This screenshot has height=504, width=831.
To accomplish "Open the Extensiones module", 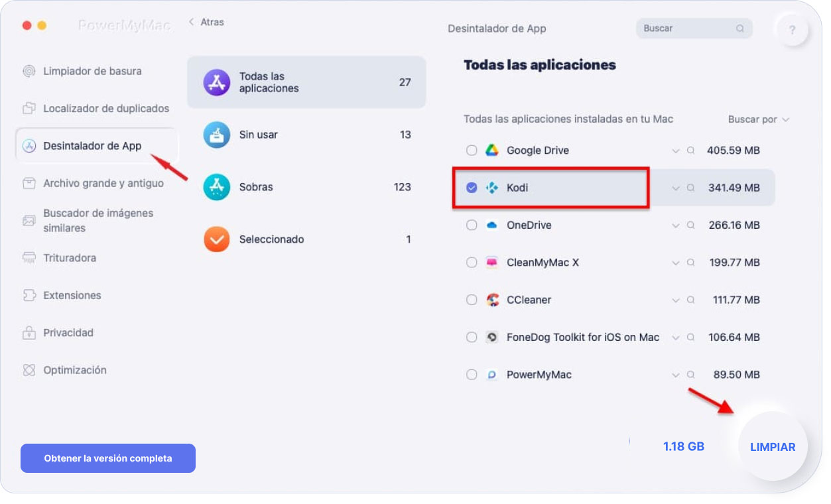I will point(72,295).
